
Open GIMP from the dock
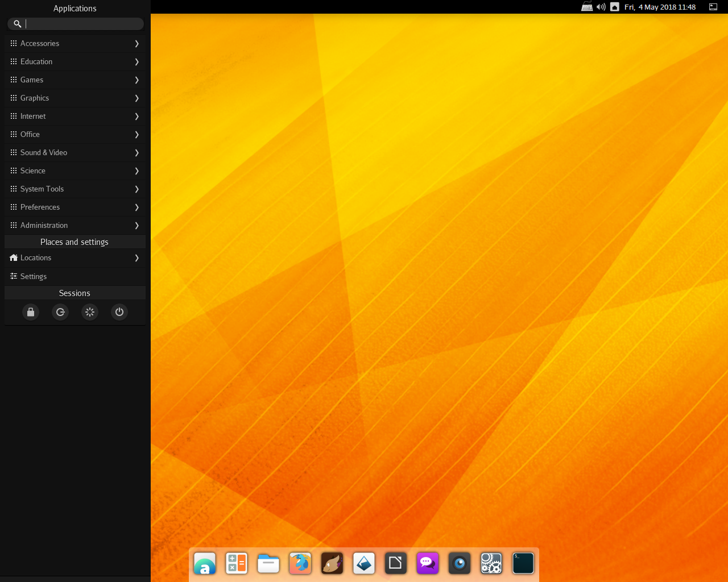(332, 563)
